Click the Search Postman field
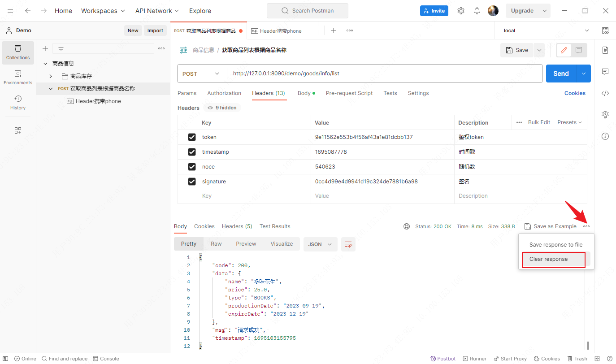The image size is (616, 364). [x=308, y=11]
